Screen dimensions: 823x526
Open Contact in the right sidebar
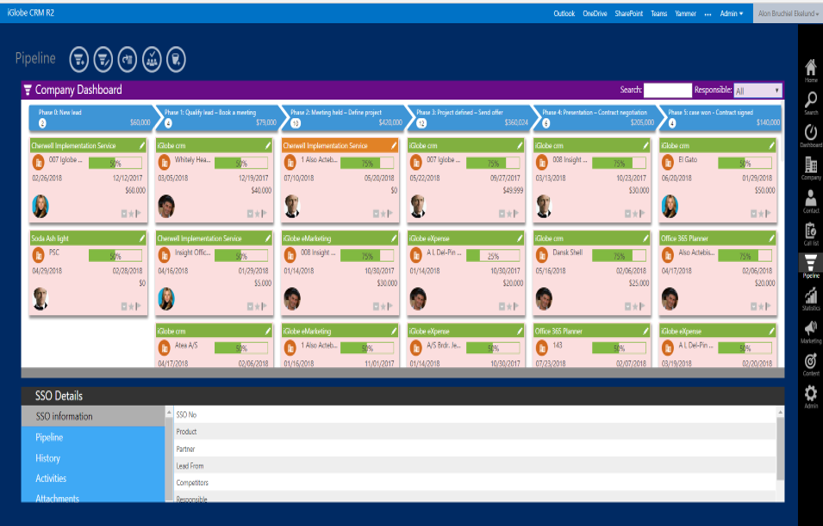tap(810, 202)
